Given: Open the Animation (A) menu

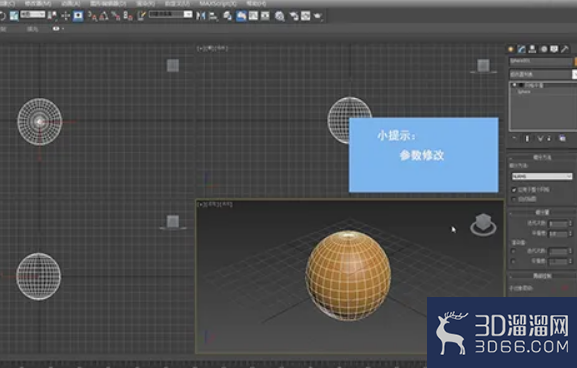Looking at the screenshot, I should point(71,3).
